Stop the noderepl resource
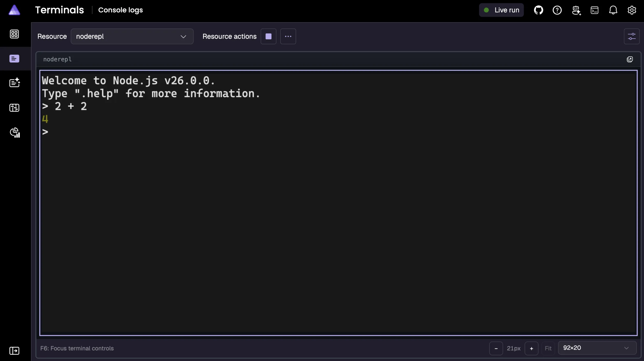This screenshot has width=644, height=361. coord(268,36)
